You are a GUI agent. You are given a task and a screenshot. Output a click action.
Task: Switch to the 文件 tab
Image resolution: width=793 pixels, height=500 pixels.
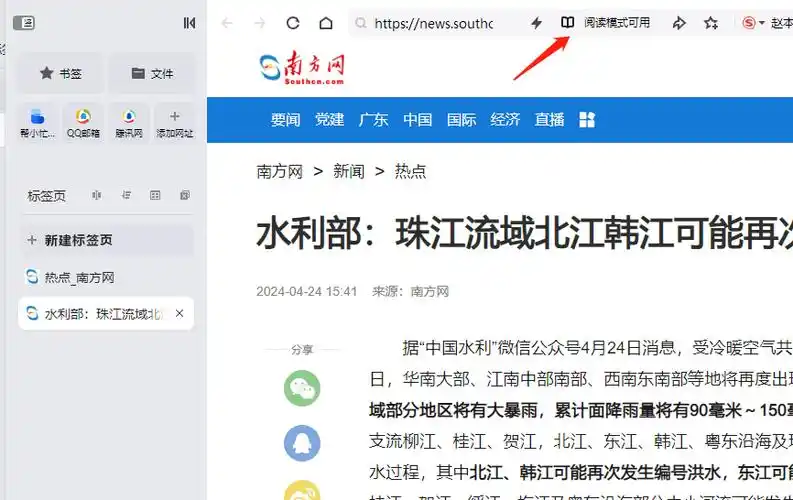point(152,74)
